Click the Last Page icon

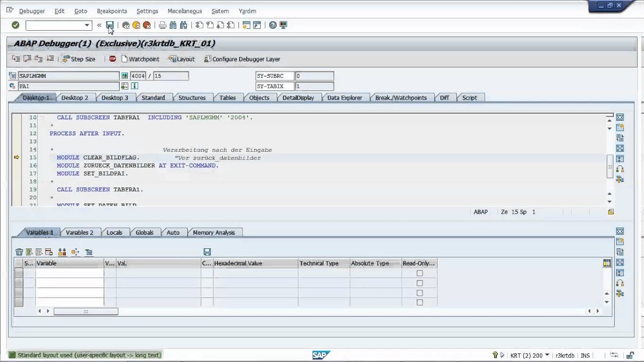(231, 25)
